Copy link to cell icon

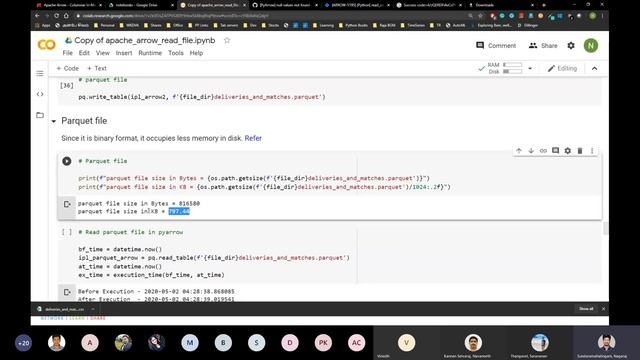[x=543, y=151]
